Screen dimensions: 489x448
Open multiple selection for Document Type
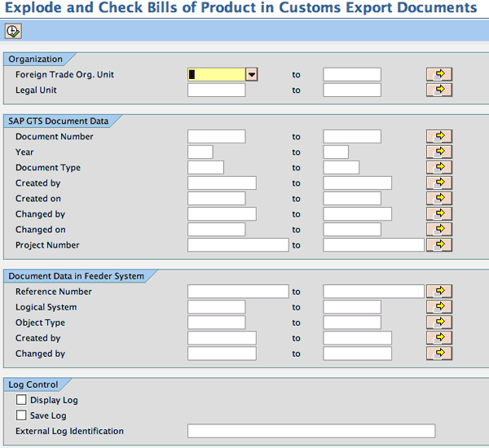(x=439, y=167)
